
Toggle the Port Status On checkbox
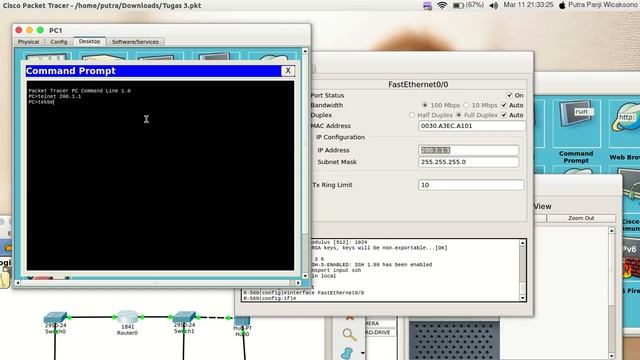[x=509, y=95]
